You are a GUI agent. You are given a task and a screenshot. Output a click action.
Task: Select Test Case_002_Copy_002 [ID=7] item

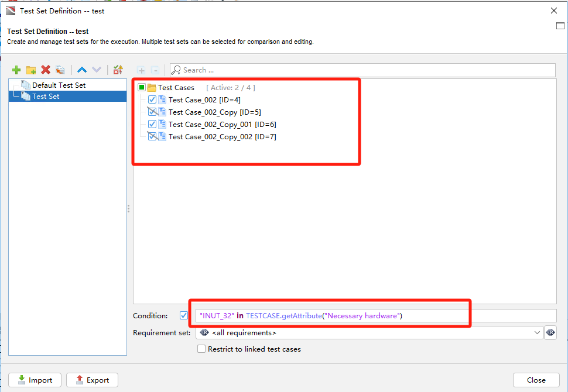[222, 136]
